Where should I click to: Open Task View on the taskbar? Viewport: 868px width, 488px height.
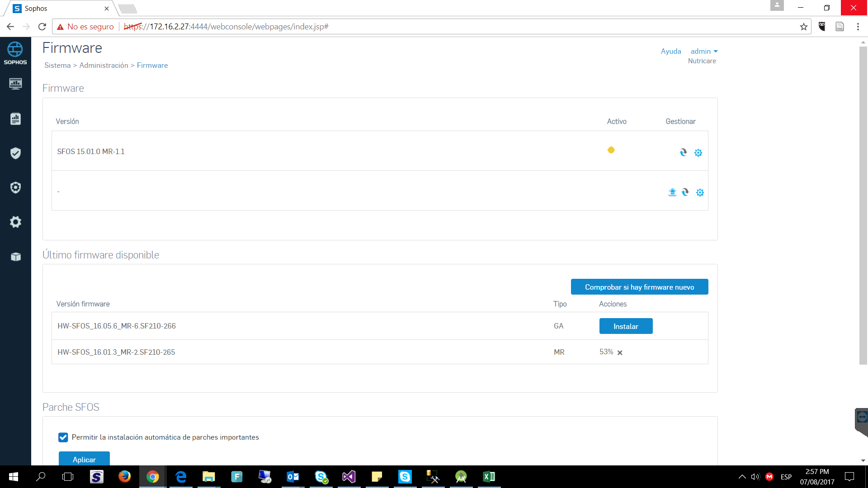tap(68, 477)
